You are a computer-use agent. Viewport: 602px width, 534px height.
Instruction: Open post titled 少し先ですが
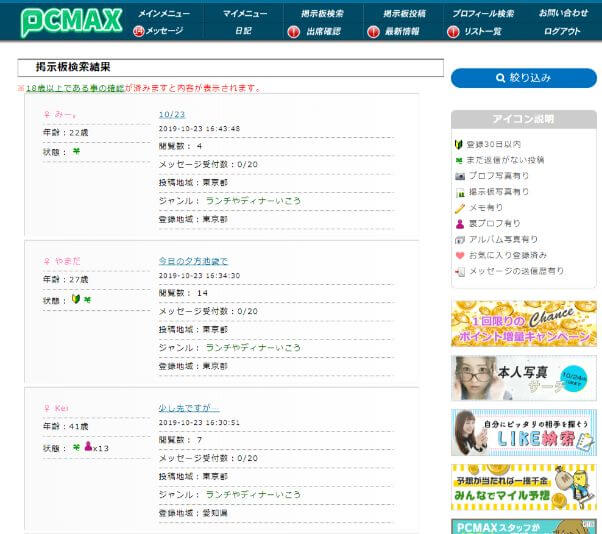(x=189, y=408)
